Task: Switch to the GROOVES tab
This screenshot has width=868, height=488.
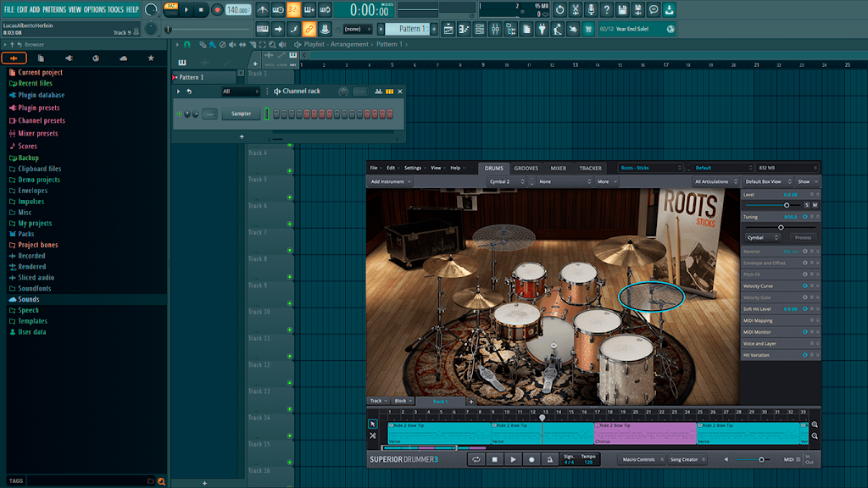Action: click(x=526, y=169)
